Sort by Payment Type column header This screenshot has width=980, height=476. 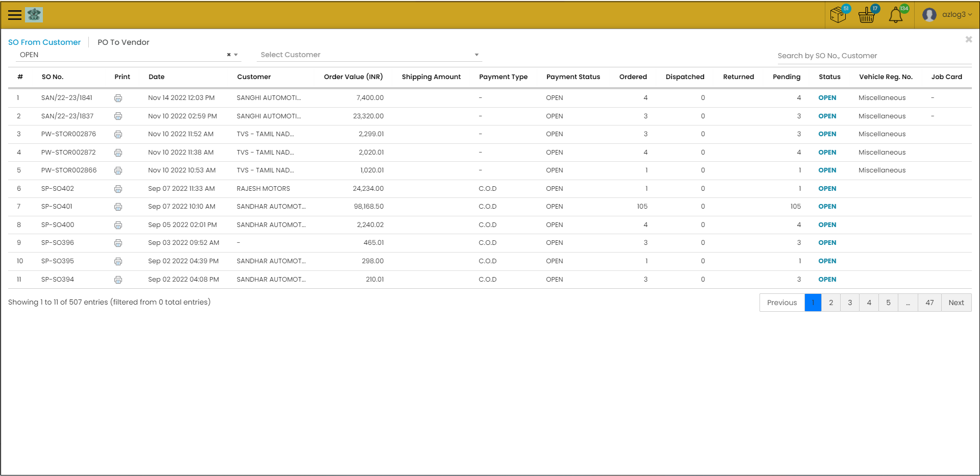click(503, 77)
